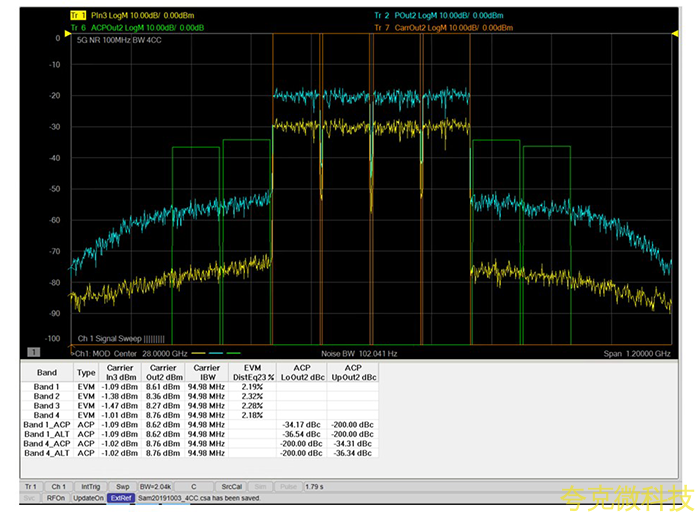Click the Band column header
This screenshot has height=512, width=700.
(46, 372)
